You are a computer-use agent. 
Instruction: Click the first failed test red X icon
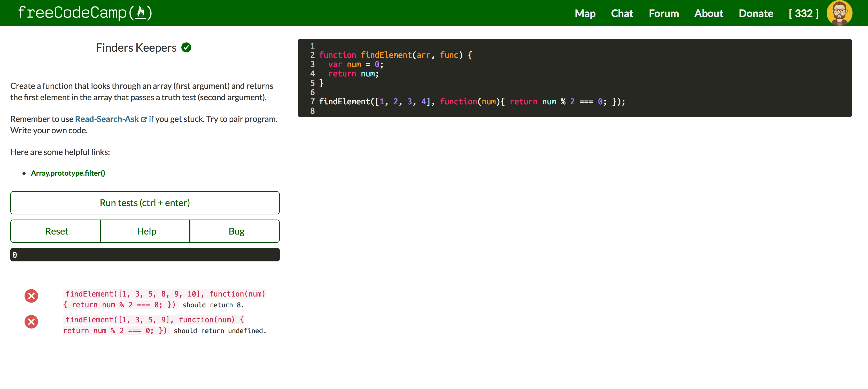tap(31, 296)
